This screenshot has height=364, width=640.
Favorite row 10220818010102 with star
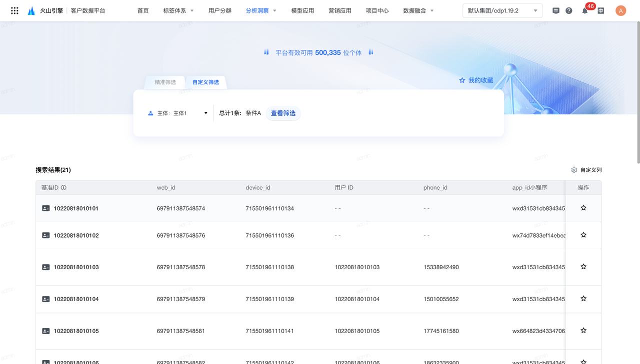pyautogui.click(x=583, y=235)
